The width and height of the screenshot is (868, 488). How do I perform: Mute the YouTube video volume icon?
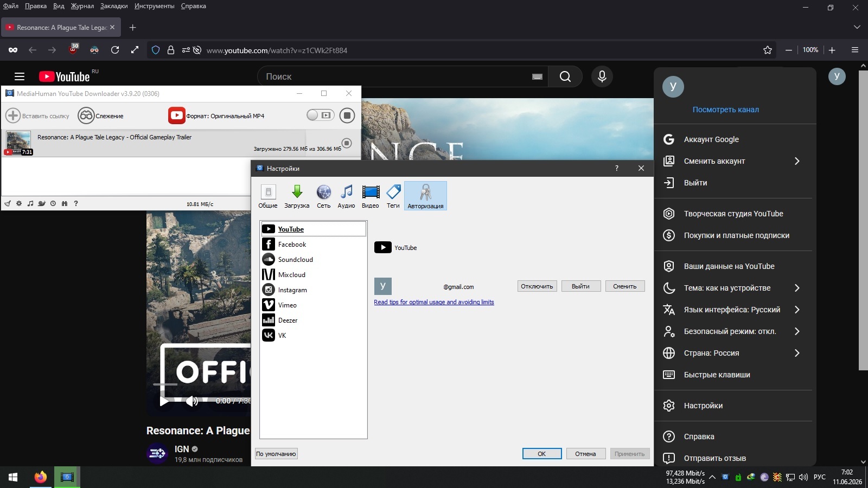click(x=192, y=401)
